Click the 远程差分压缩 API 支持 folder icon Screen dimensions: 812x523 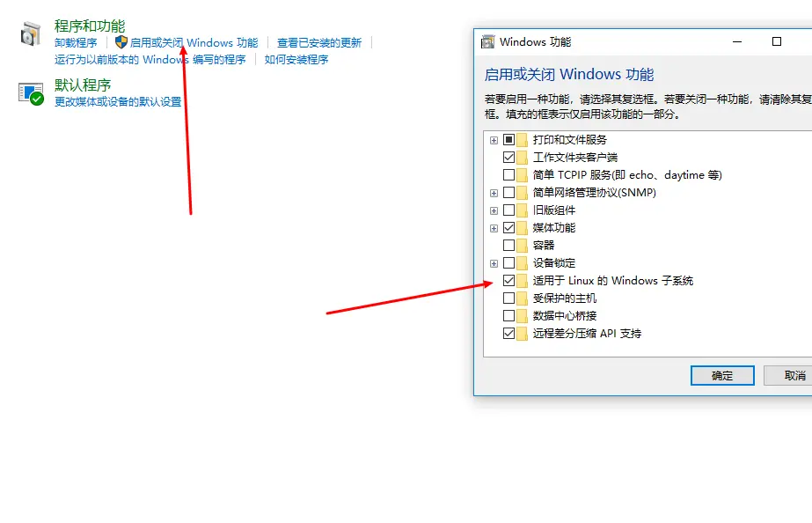point(522,334)
